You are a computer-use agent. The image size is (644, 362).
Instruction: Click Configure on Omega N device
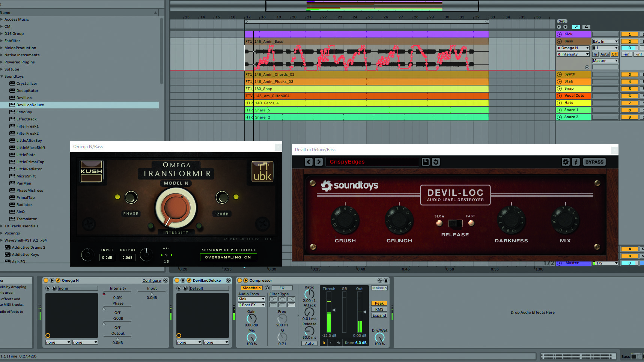pos(152,281)
